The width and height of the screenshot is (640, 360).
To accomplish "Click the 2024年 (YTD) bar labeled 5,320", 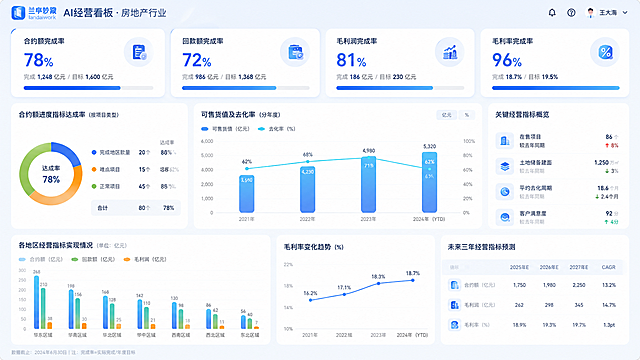I will click(x=429, y=182).
